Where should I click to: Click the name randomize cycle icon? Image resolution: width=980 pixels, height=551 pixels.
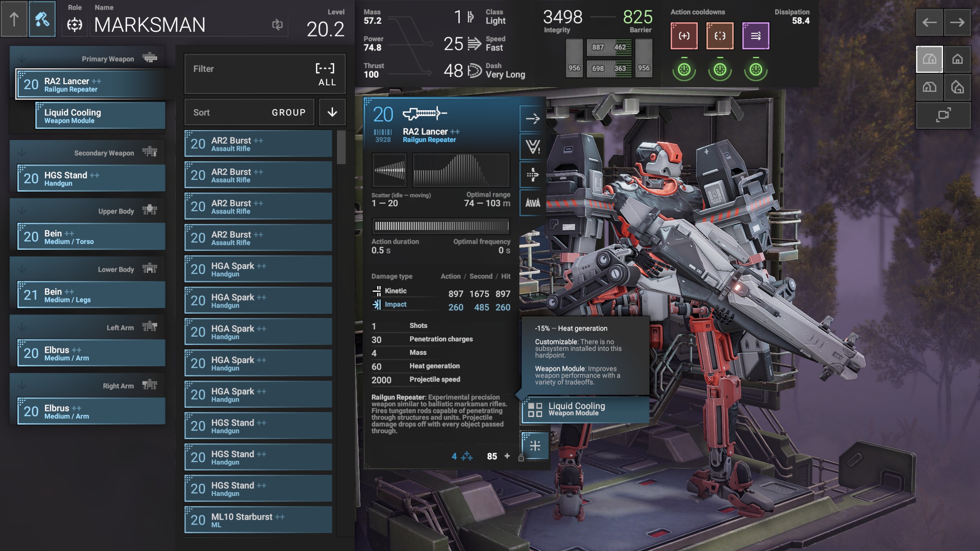pyautogui.click(x=277, y=25)
